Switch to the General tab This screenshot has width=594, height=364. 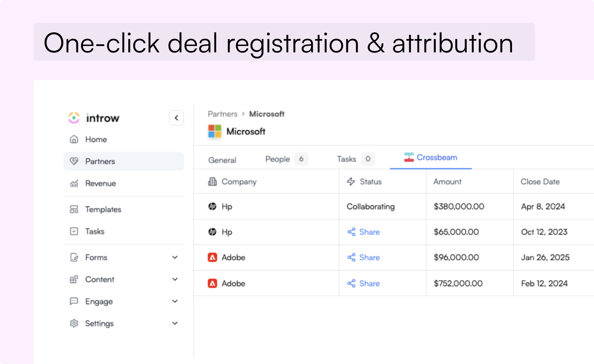point(222,160)
